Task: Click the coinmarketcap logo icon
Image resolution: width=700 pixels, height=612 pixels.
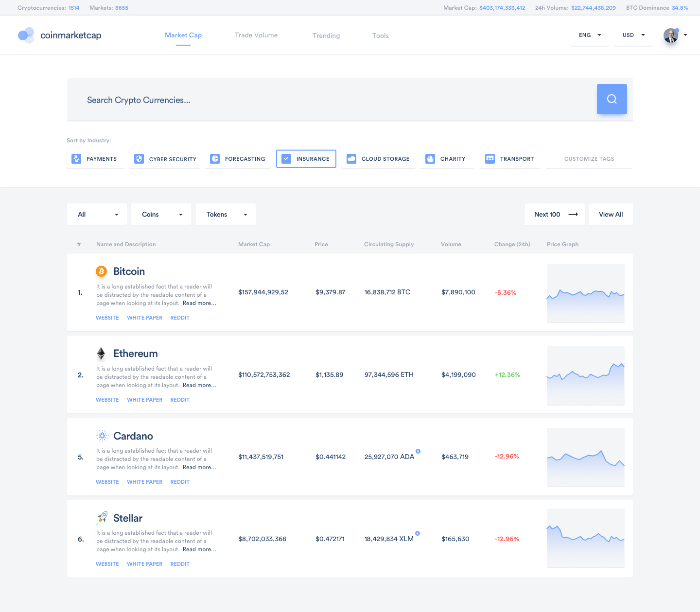Action: click(x=26, y=35)
